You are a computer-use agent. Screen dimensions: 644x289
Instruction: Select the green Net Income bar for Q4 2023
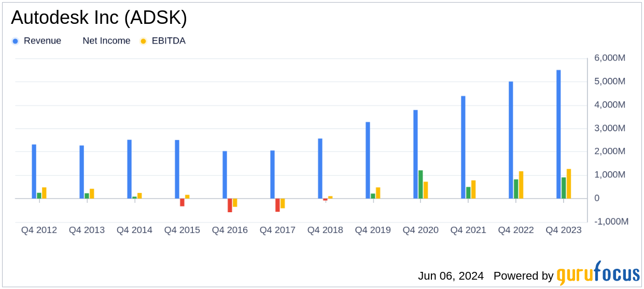[564, 188]
